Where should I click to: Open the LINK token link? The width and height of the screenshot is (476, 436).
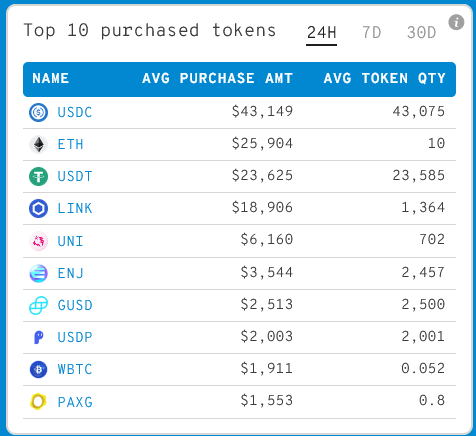pyautogui.click(x=75, y=209)
